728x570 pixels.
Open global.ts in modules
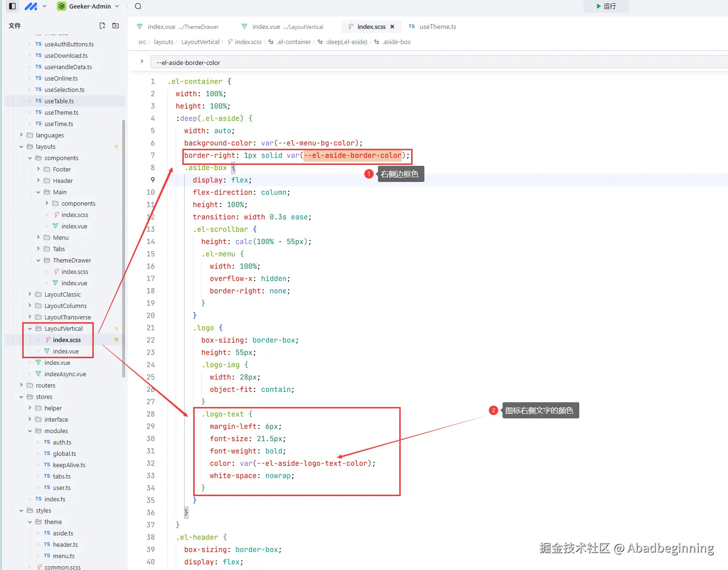(x=64, y=453)
